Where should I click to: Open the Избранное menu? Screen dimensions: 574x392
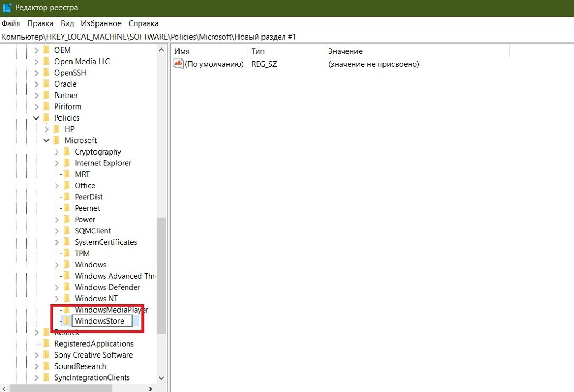101,23
